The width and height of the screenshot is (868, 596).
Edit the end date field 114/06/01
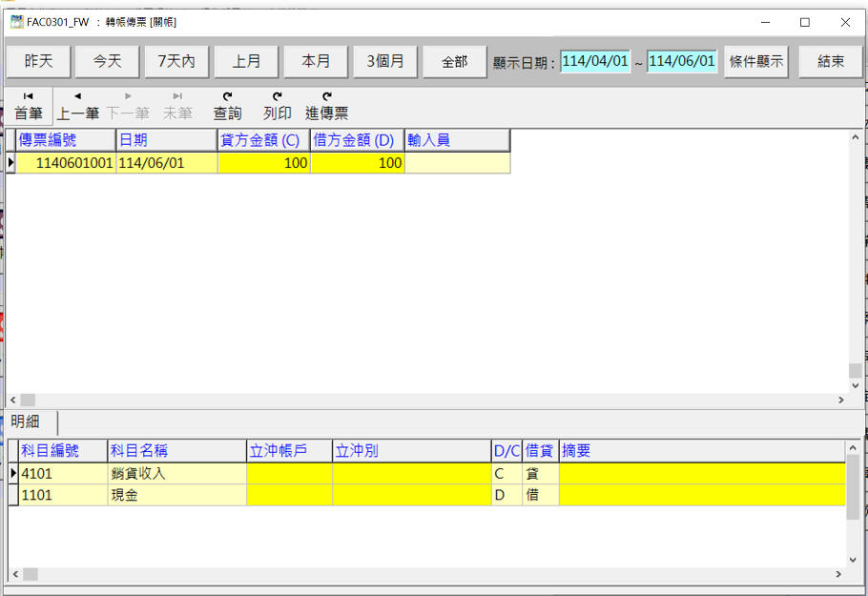pos(681,61)
